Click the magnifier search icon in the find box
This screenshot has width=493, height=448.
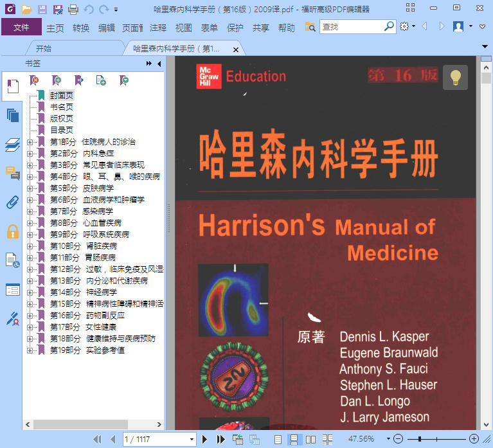point(389,26)
